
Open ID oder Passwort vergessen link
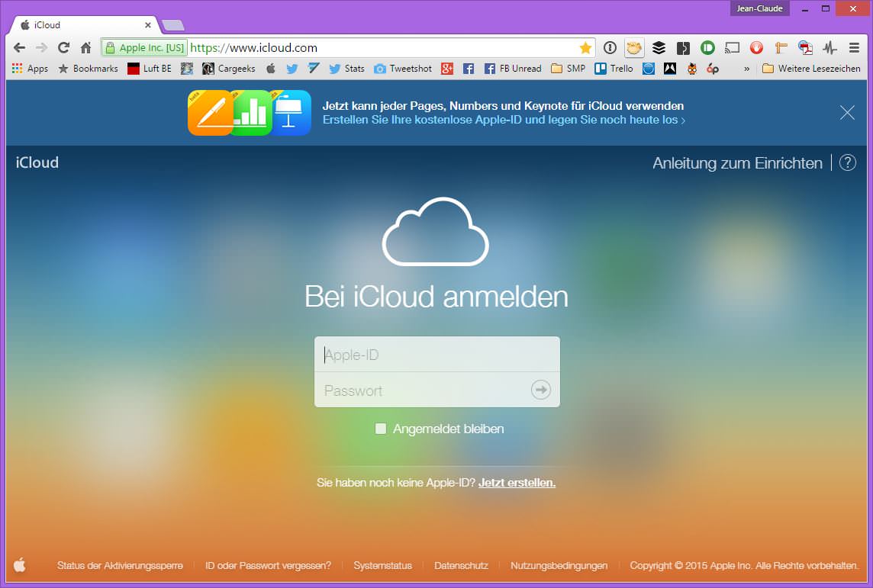coord(268,566)
